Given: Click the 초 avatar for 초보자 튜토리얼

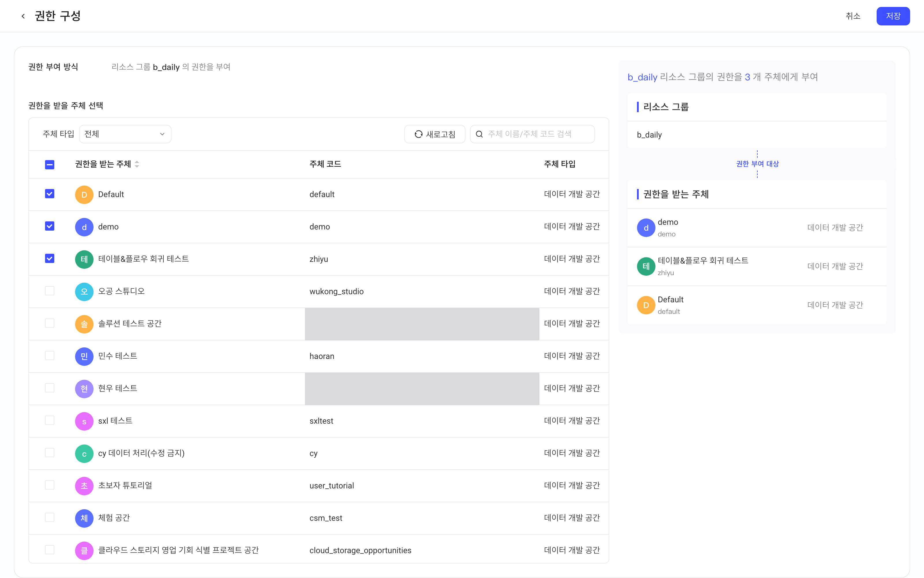Looking at the screenshot, I should (84, 486).
